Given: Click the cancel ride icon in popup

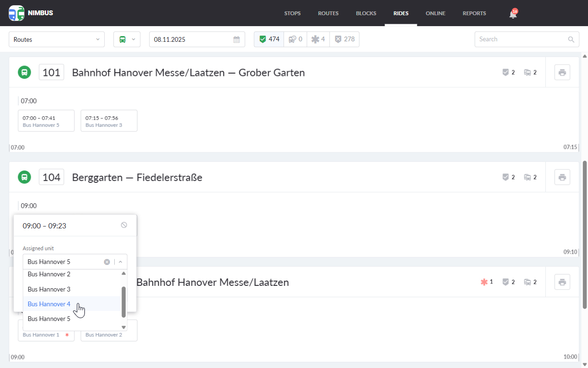Looking at the screenshot, I should [124, 225].
